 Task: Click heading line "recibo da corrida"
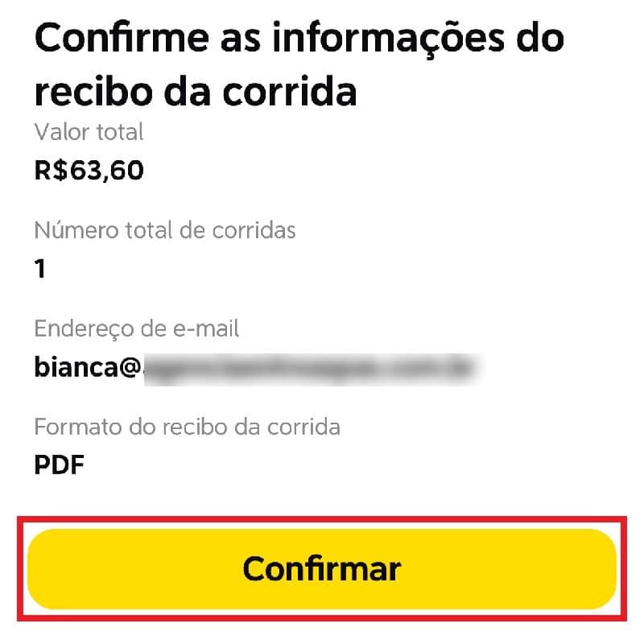point(196,92)
